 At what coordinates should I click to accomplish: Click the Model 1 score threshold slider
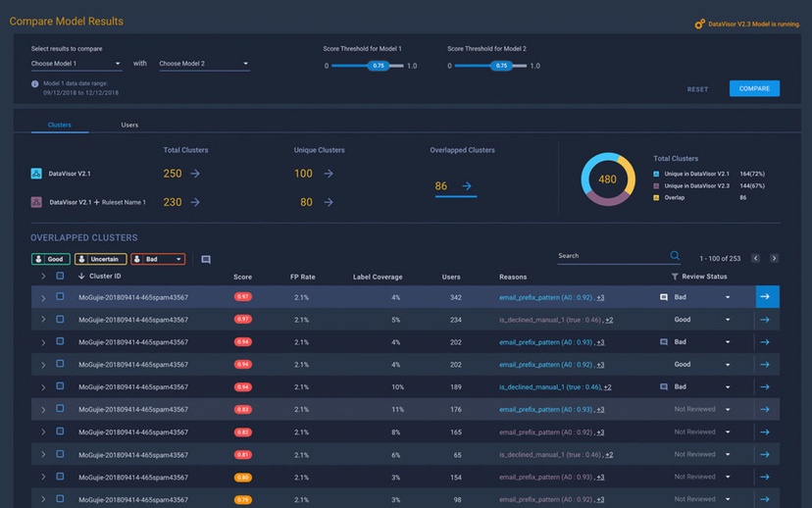(367, 66)
